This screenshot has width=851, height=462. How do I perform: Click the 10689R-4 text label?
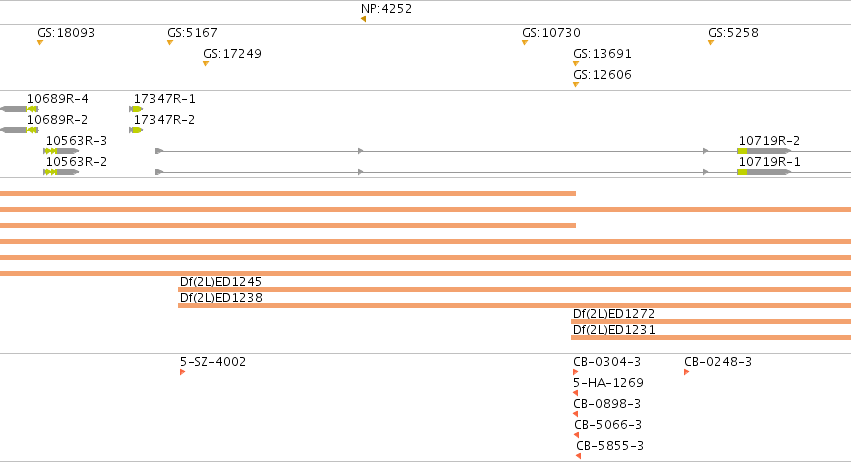(x=58, y=99)
